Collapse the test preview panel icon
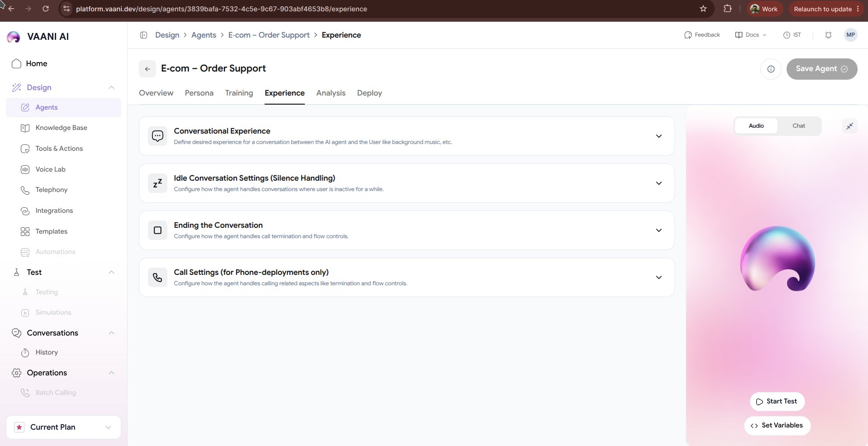Viewport: 868px width, 446px height. pos(849,126)
